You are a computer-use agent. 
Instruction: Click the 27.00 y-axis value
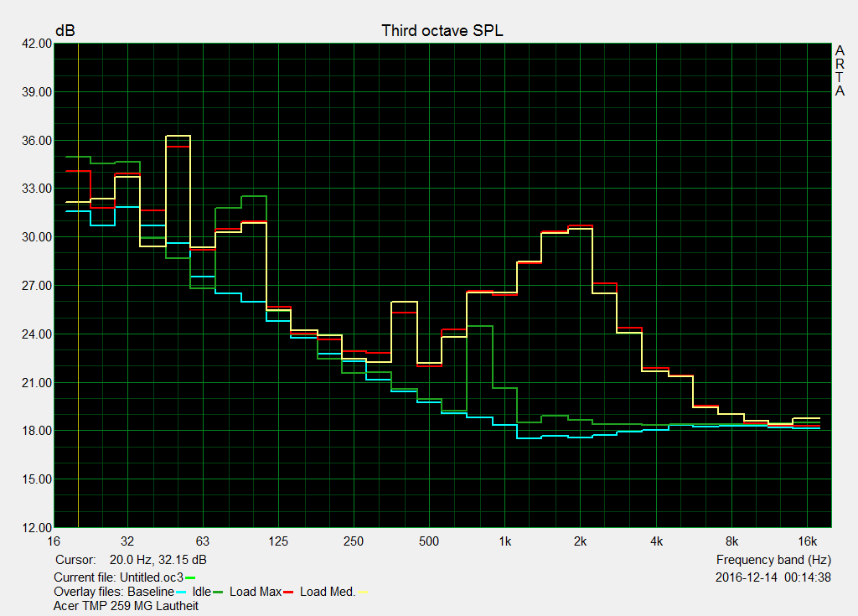point(37,286)
